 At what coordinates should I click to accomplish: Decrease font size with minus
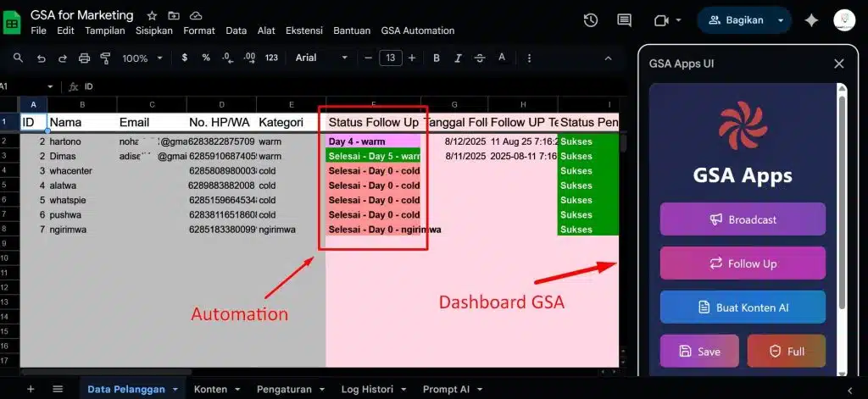[368, 58]
